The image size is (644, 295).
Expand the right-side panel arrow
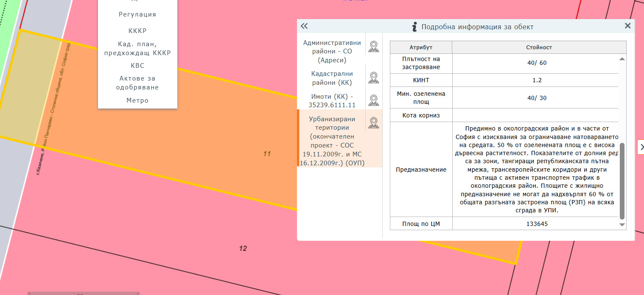641,147
